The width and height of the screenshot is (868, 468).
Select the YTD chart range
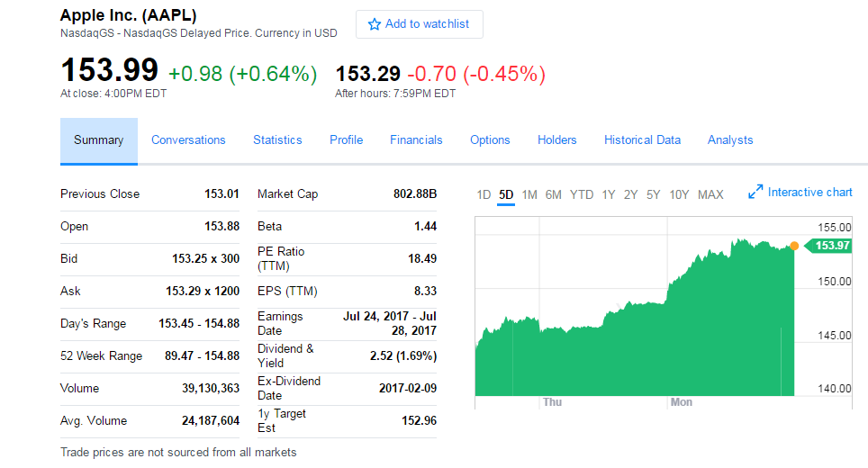582,194
